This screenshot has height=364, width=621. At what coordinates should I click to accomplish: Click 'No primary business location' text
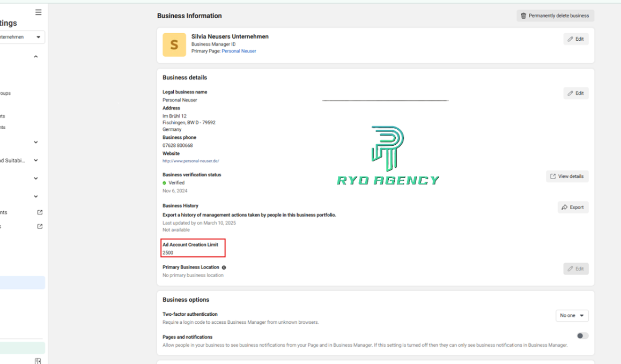coord(193,275)
